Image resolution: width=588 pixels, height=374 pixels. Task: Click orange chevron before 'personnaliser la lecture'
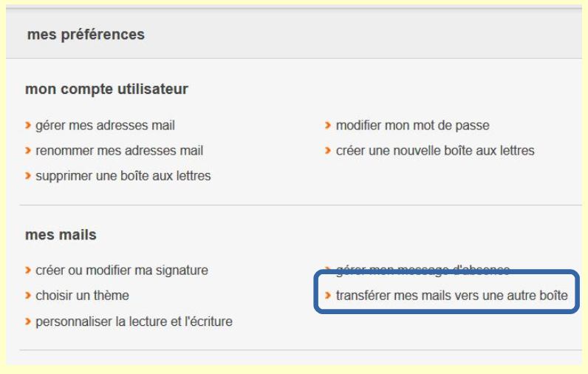click(28, 322)
